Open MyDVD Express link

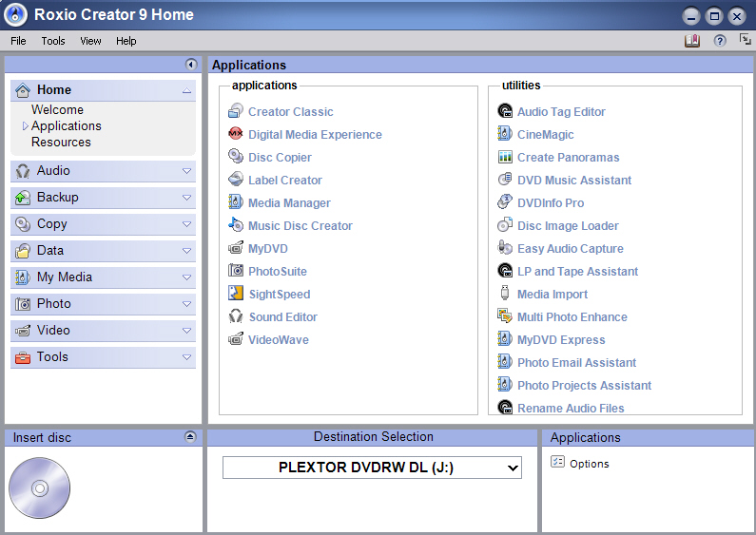pyautogui.click(x=561, y=340)
